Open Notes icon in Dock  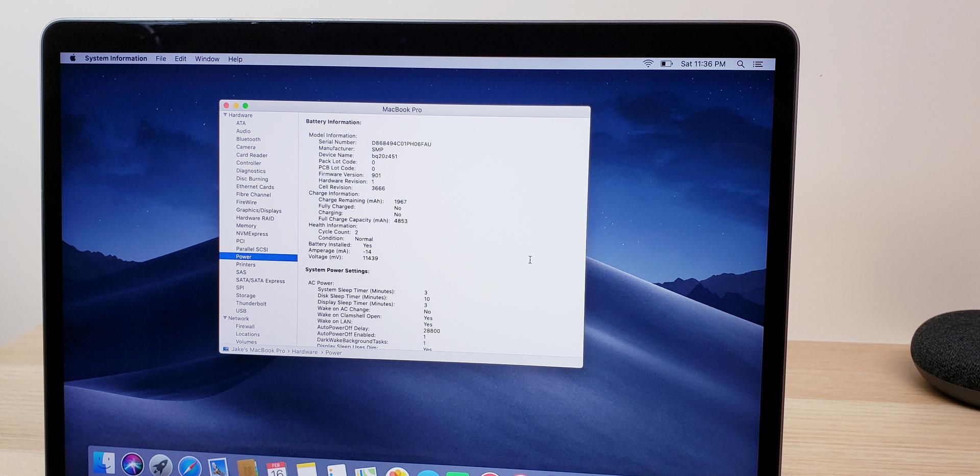pos(306,469)
